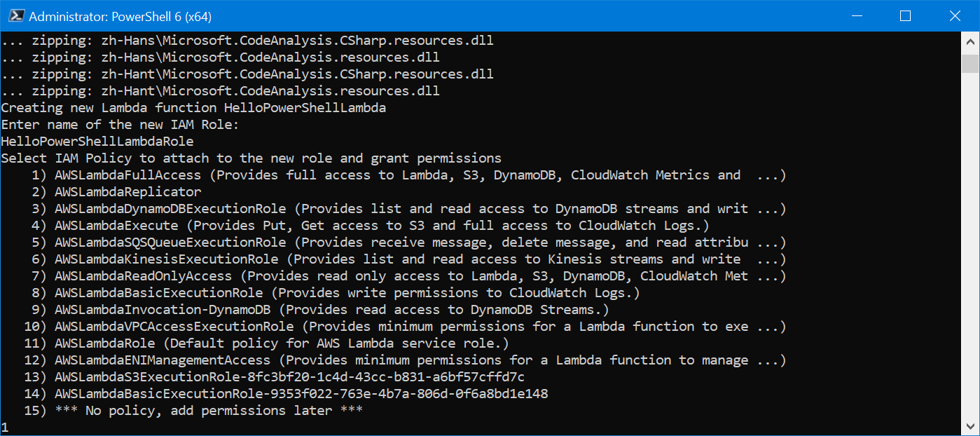Place cursor on the input line showing 1
The image size is (980, 436).
point(6,426)
